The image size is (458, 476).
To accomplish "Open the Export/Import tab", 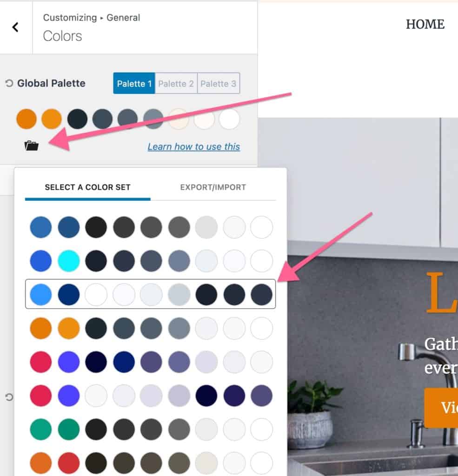I will (213, 187).
